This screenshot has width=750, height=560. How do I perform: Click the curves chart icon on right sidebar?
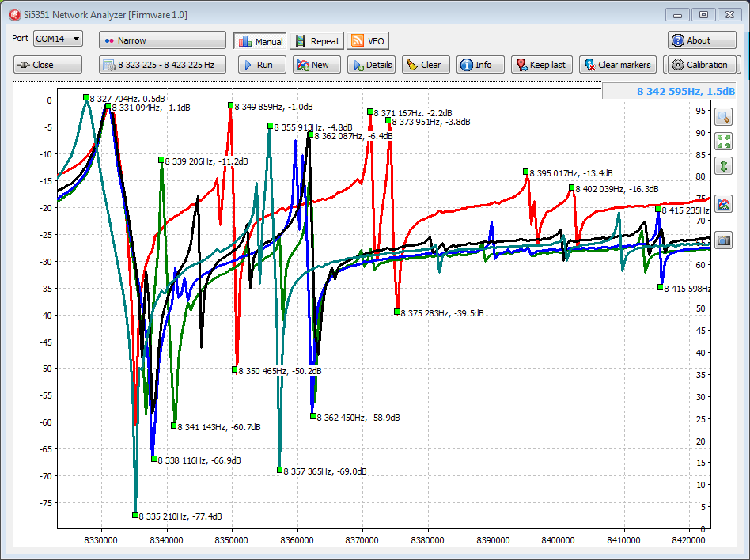click(x=723, y=203)
